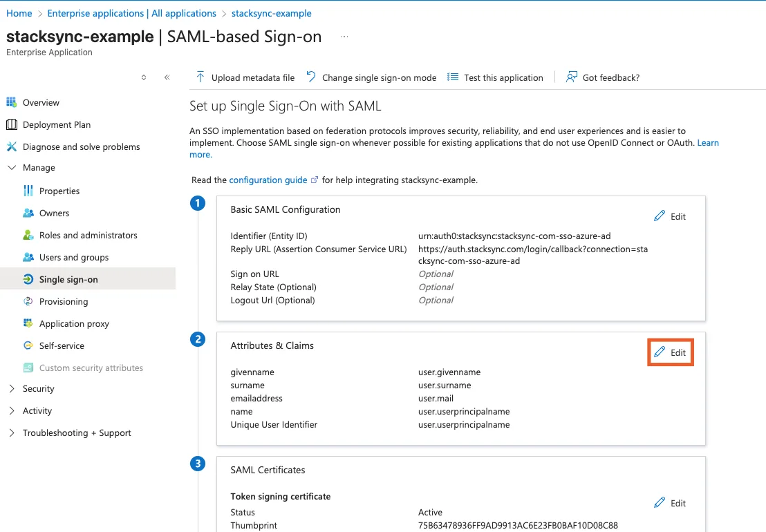Click the Diagnose and solve problems wrench icon
Viewport: 766px width, 532px height.
click(x=11, y=146)
